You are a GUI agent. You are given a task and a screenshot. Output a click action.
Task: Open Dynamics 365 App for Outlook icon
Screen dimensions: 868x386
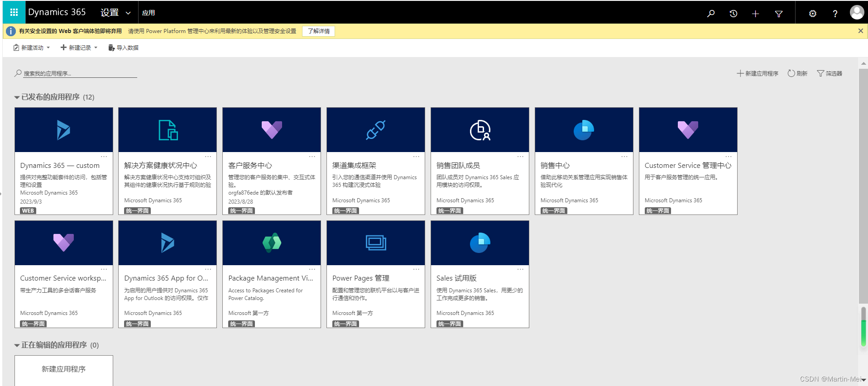coord(168,243)
